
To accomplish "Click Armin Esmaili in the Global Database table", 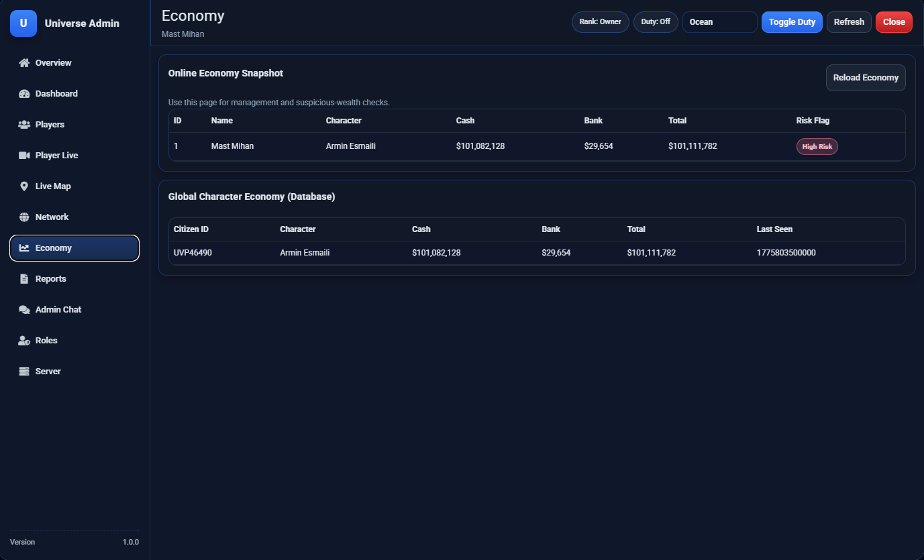I will 305,254.
